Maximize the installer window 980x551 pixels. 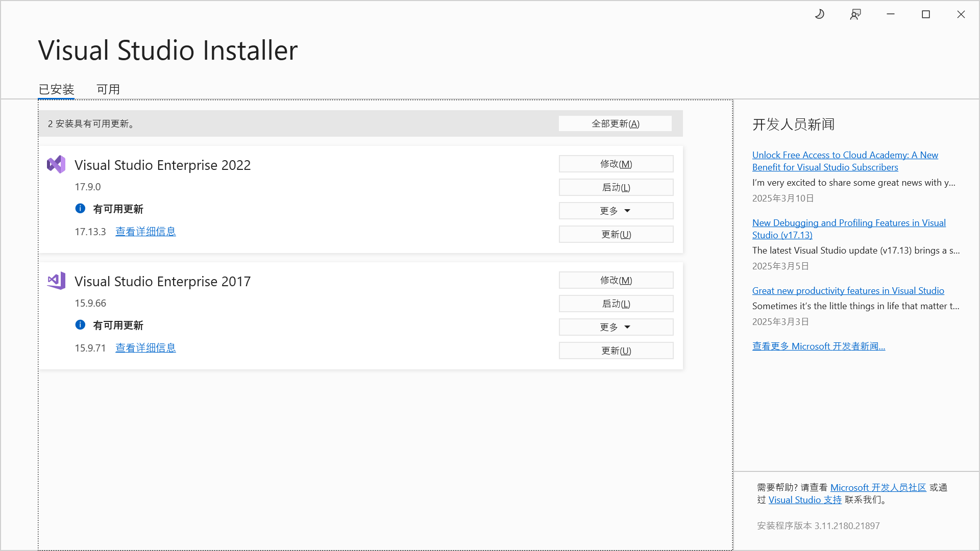pos(926,14)
